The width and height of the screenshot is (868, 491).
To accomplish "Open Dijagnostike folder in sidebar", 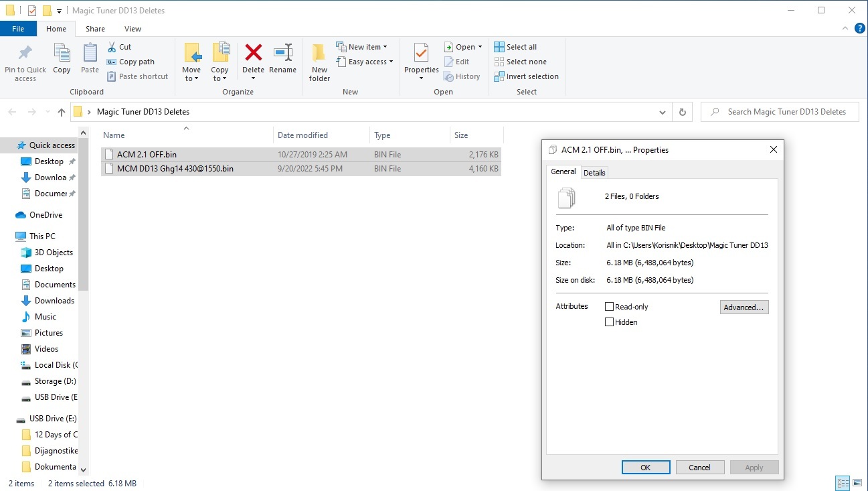I will (x=56, y=451).
